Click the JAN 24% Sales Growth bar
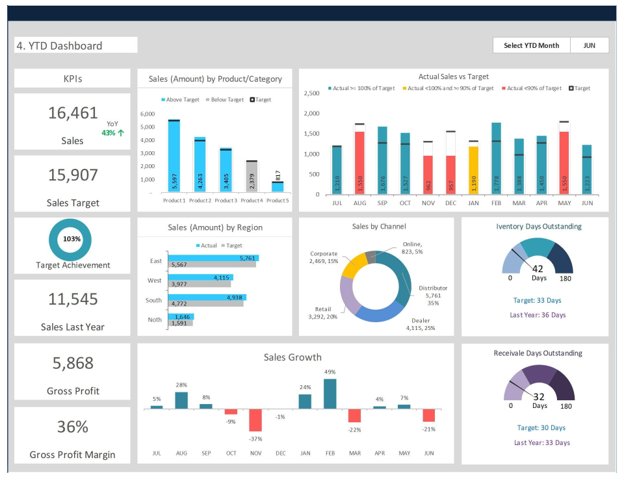The height and width of the screenshot is (481, 626). pyautogui.click(x=305, y=402)
